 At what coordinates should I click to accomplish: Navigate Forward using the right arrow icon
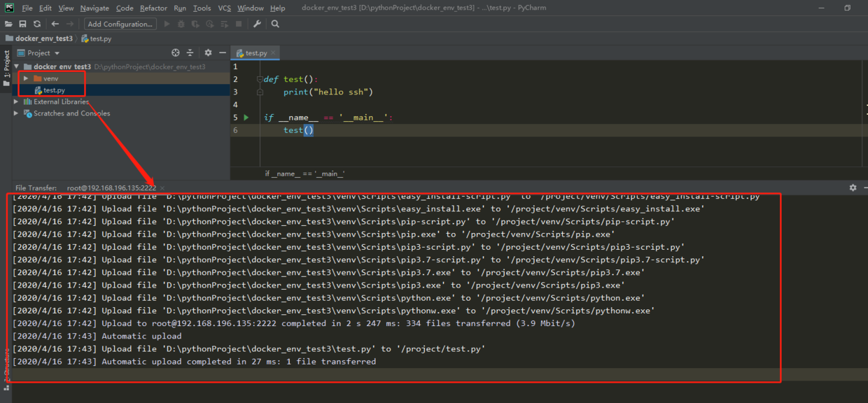coord(71,24)
